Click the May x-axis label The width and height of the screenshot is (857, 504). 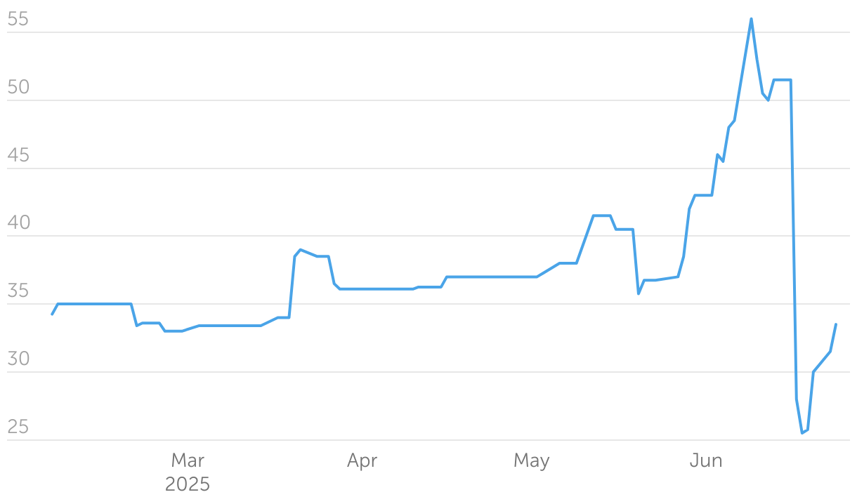[x=531, y=461]
